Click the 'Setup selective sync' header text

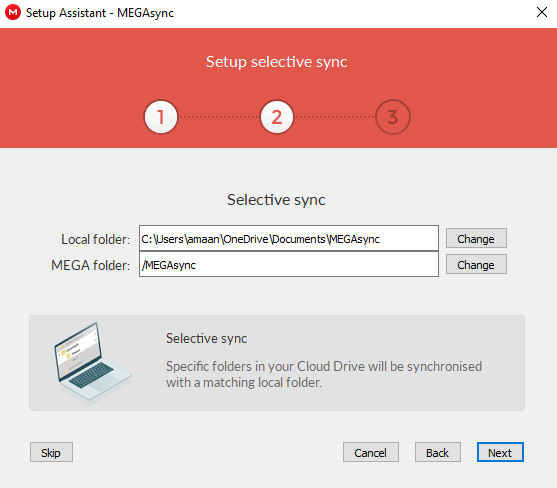[x=277, y=62]
